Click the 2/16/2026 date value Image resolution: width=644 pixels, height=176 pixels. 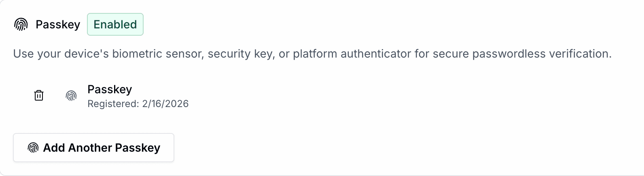click(x=165, y=104)
